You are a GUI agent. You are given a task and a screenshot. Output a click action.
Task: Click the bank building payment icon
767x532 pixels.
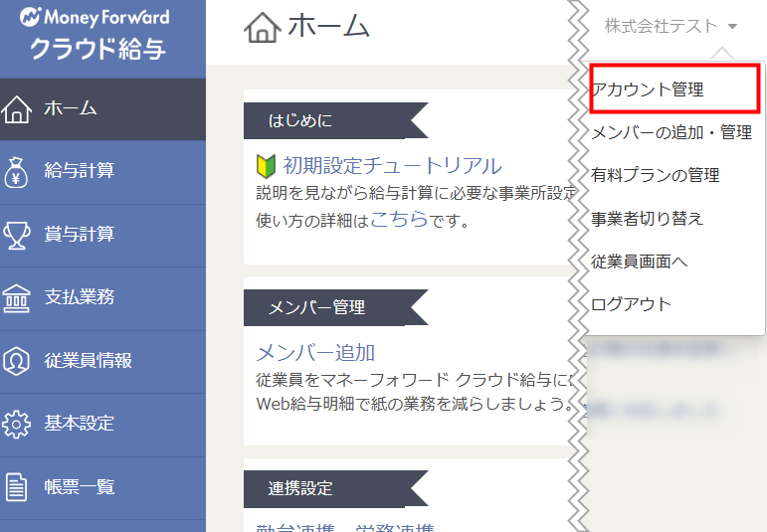(19, 297)
